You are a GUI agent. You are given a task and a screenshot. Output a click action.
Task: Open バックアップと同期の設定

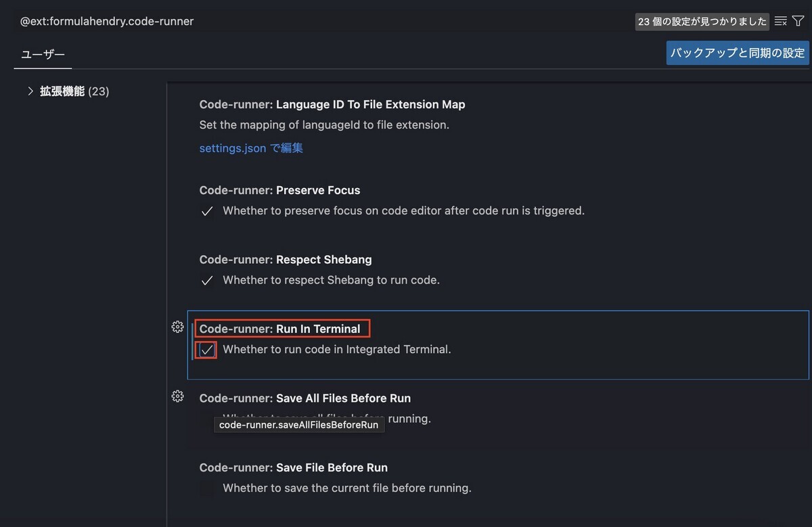[x=737, y=53]
